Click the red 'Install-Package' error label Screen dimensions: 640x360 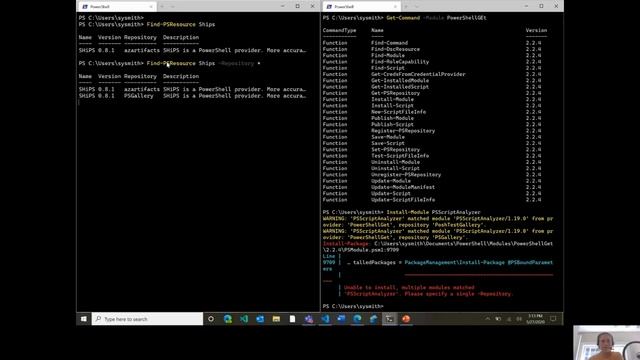345,244
